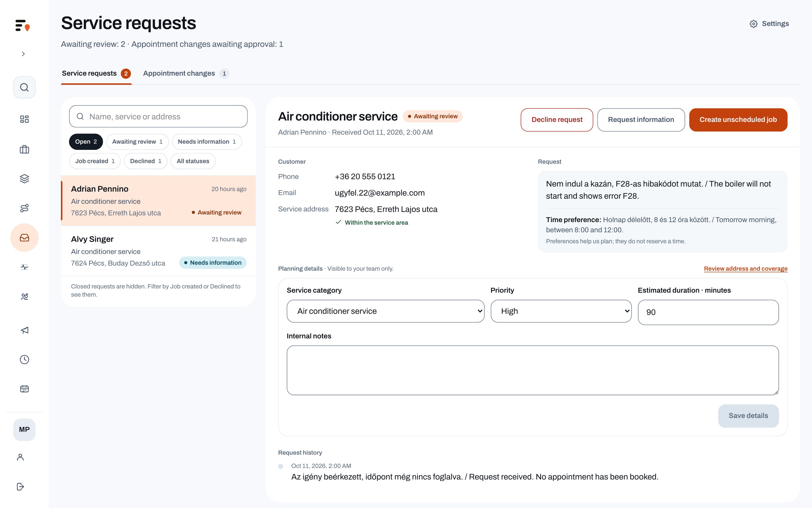Click the Within the service area status text
The height and width of the screenshot is (508, 812).
coord(376,222)
